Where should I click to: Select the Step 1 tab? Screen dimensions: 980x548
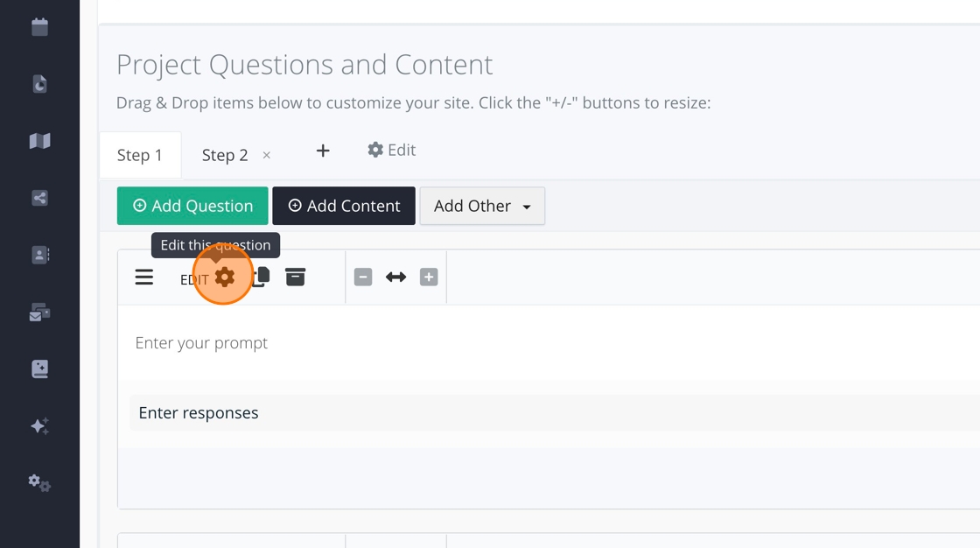[x=140, y=155]
